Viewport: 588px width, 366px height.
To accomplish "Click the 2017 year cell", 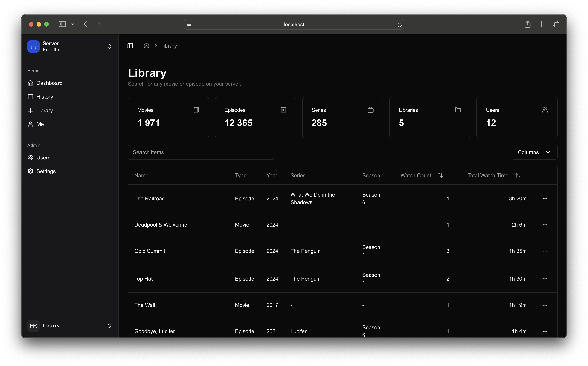I will [272, 305].
